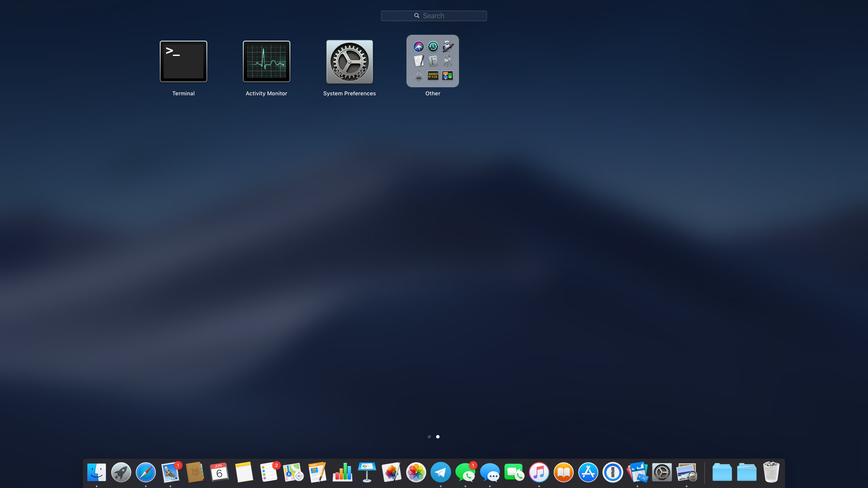
Task: Launch the yellow Notes app in Dock
Action: click(244, 472)
